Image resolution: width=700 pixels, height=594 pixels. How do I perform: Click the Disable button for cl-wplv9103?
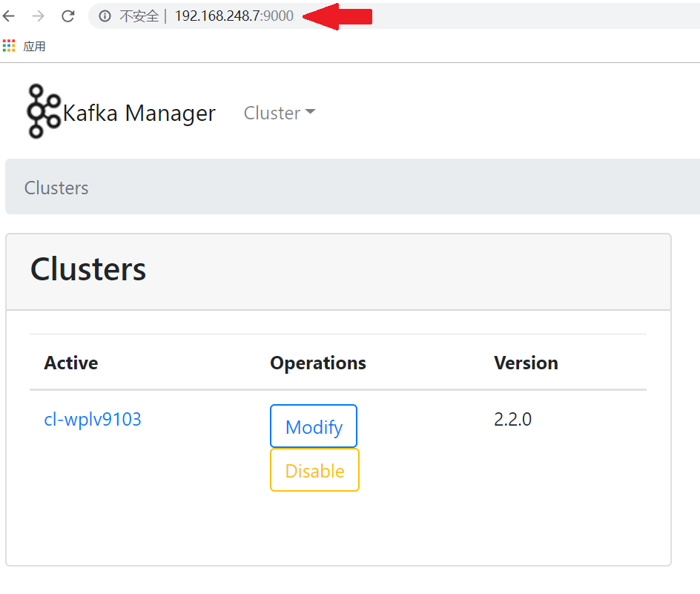tap(314, 470)
